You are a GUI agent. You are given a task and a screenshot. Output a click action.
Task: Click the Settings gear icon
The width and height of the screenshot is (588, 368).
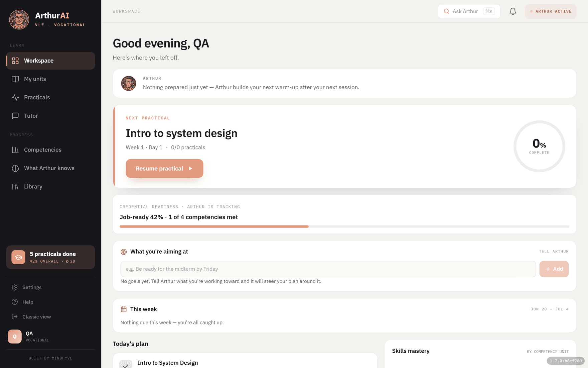coord(15,287)
